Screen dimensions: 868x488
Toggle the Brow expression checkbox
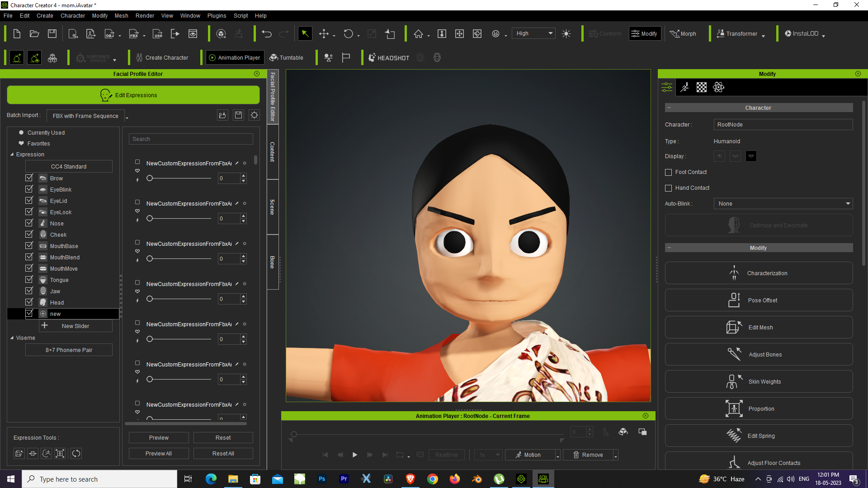click(x=29, y=178)
